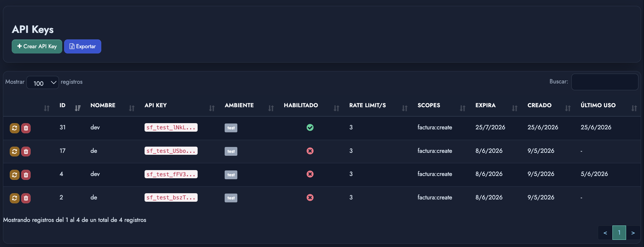Focus the Buscar search field

tap(605, 82)
